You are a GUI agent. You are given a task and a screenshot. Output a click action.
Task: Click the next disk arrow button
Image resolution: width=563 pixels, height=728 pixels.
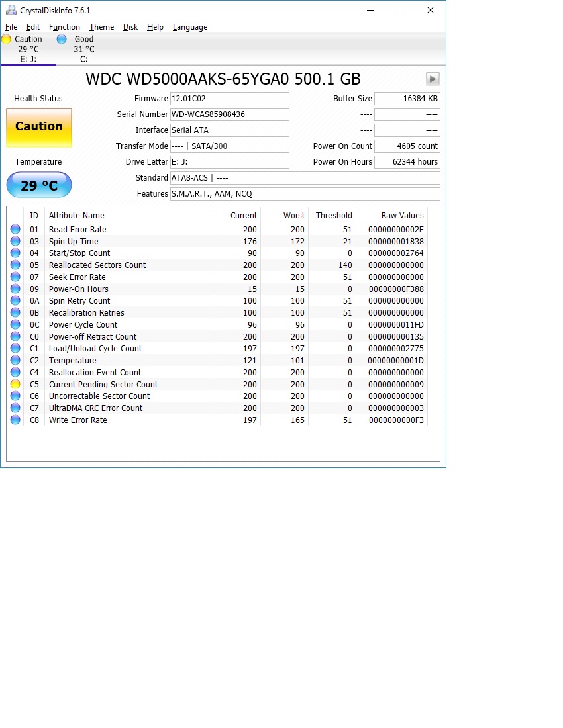[433, 79]
